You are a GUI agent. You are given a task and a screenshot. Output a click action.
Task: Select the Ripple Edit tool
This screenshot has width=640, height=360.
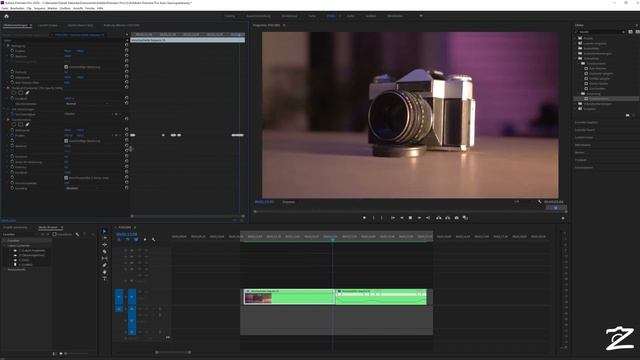104,244
